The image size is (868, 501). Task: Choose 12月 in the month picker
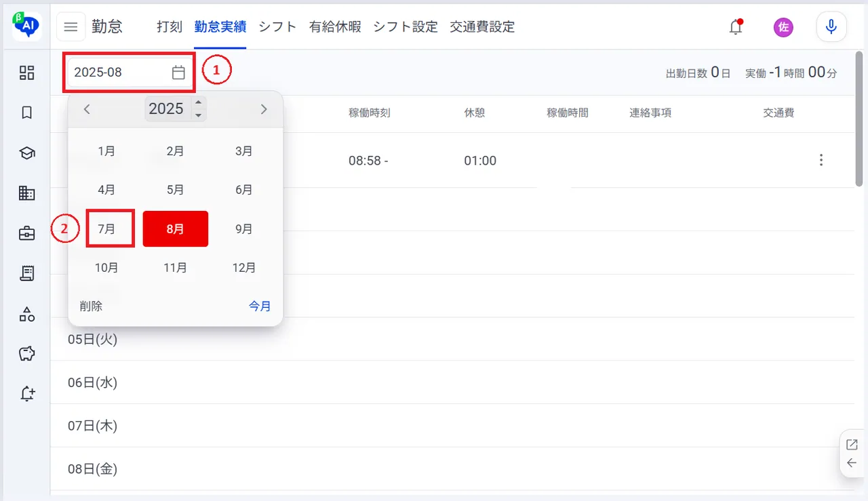(x=244, y=268)
